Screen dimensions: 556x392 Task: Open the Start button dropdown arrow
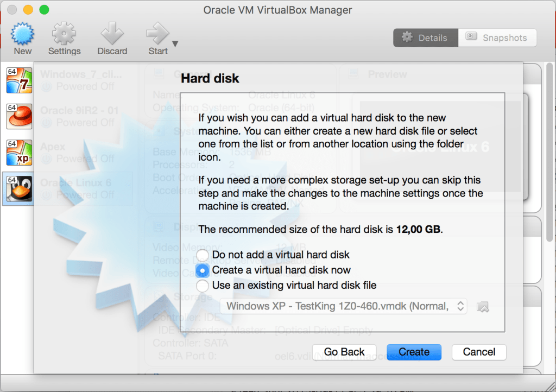pyautogui.click(x=175, y=44)
